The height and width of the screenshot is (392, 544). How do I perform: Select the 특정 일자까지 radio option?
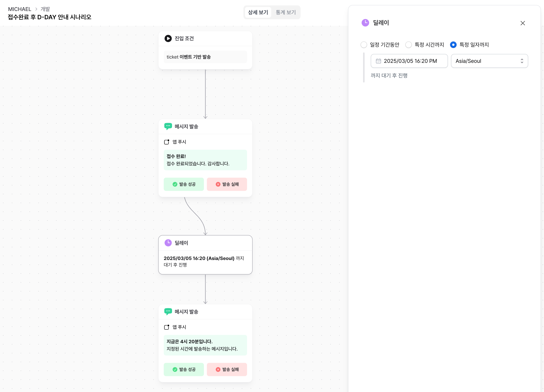(x=453, y=45)
